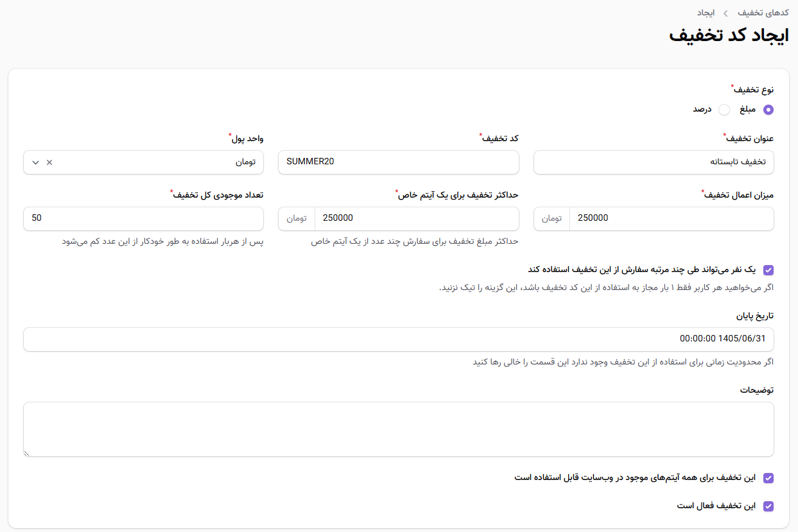The height and width of the screenshot is (532, 798).
Task: Click hint text under تعداد موجودی کل تخفیف
Action: [163, 241]
